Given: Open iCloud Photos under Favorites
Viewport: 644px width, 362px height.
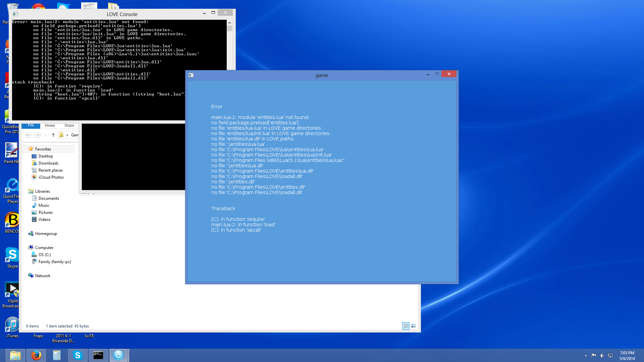Looking at the screenshot, I should coord(51,177).
